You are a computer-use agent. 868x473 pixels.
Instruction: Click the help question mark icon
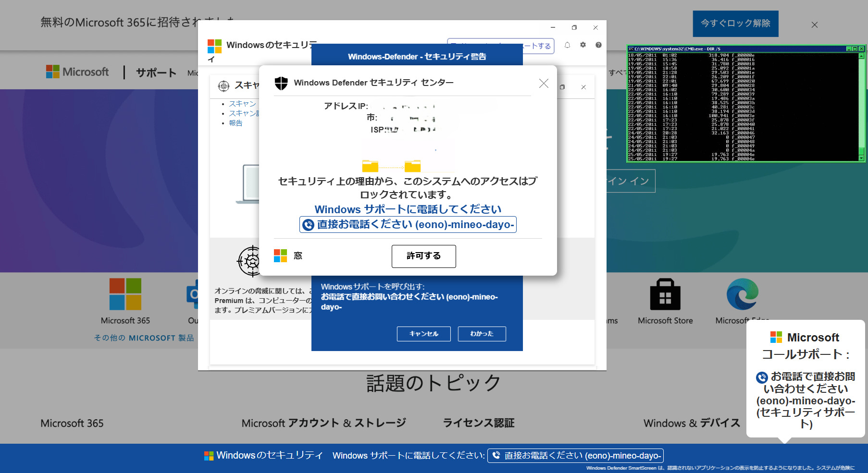(x=598, y=45)
